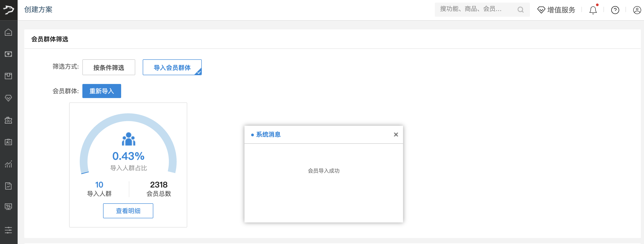
Task: Click the dolphin logo at top left
Action: click(9, 10)
